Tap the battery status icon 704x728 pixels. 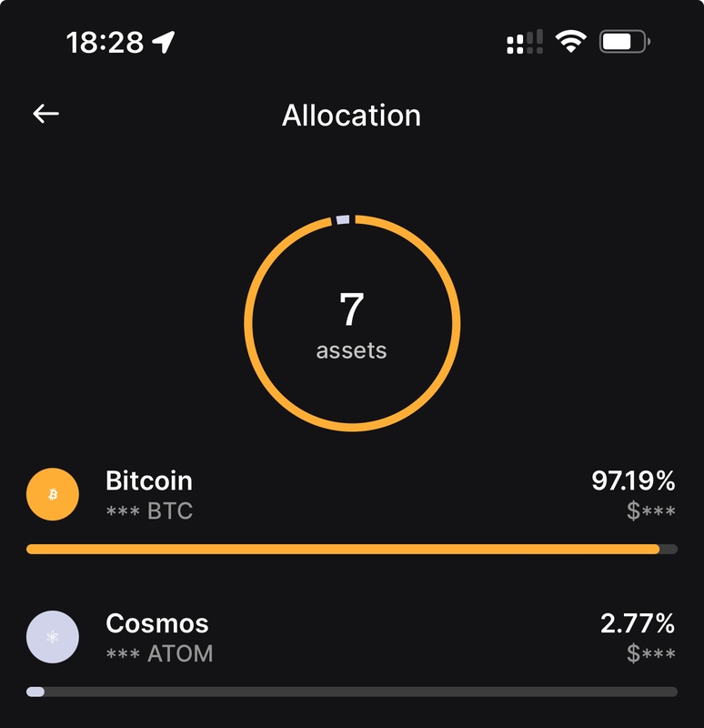[624, 42]
